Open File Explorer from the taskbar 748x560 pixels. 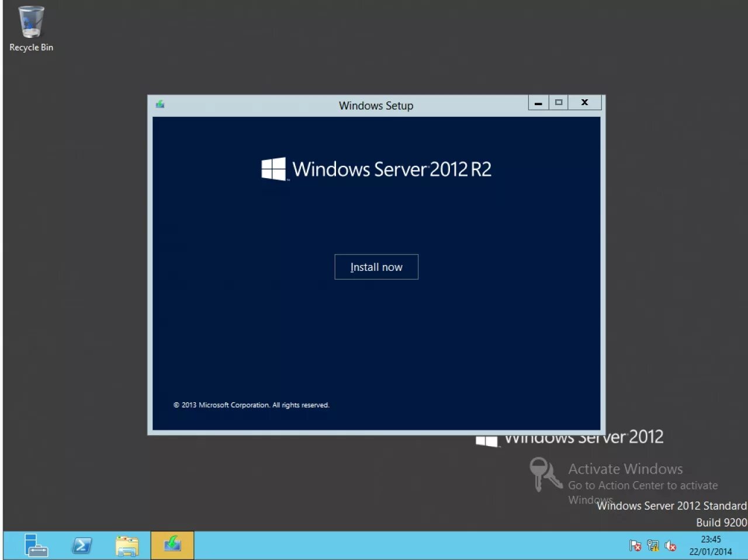tap(127, 545)
